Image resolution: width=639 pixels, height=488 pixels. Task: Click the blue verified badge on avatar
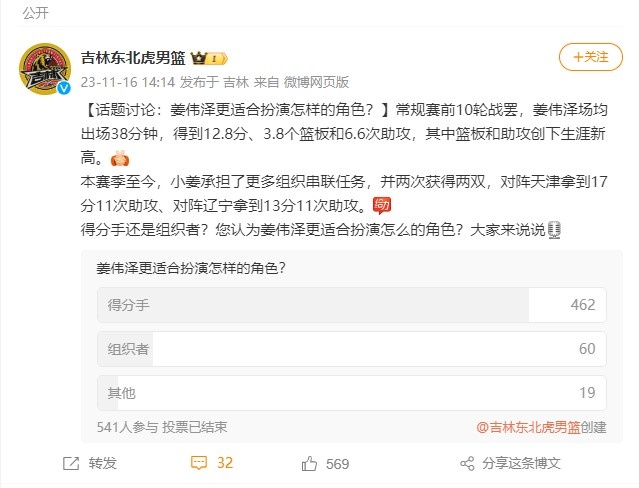pos(63,89)
